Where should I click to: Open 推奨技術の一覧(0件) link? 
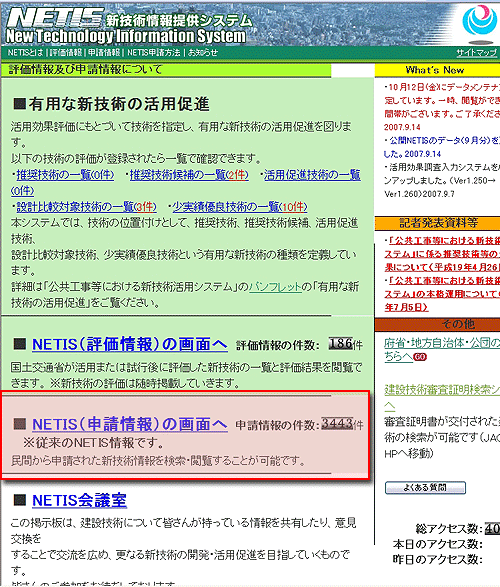[x=65, y=175]
